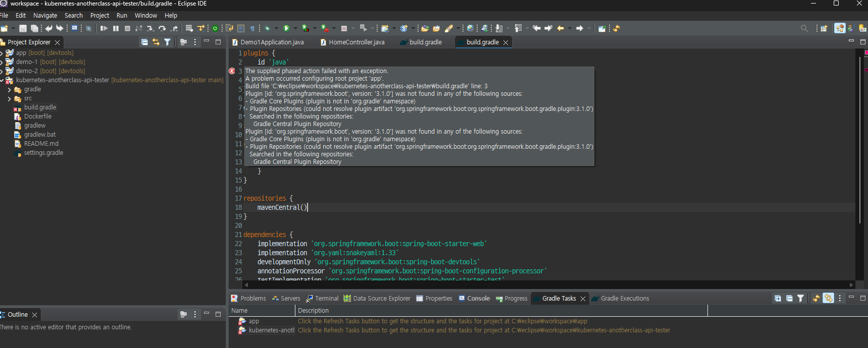
Task: Click the Terminate (stop) debug icon
Action: point(127,28)
